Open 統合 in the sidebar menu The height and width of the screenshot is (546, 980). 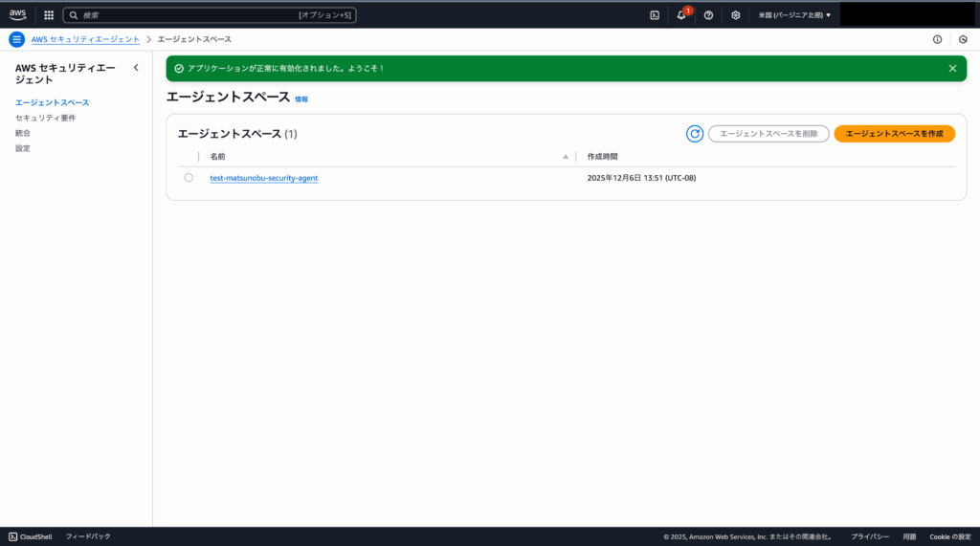click(23, 133)
